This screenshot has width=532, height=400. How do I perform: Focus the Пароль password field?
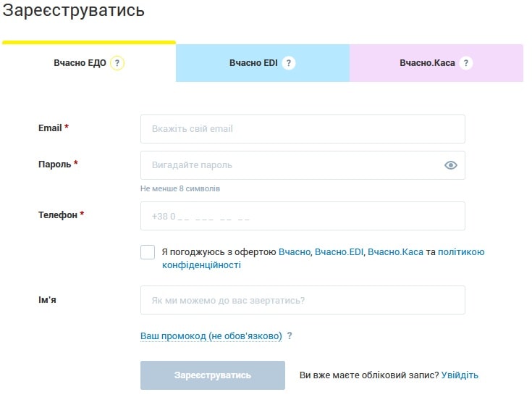pyautogui.click(x=303, y=165)
